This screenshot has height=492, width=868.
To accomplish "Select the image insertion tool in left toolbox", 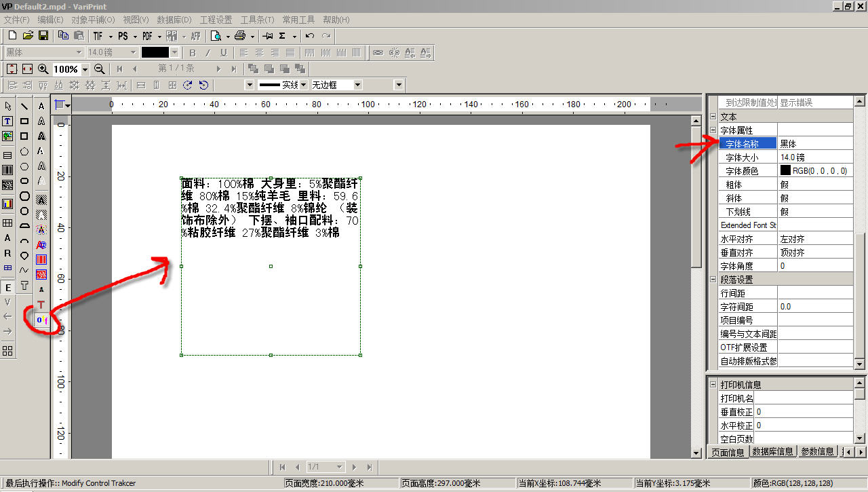I will pyautogui.click(x=7, y=136).
